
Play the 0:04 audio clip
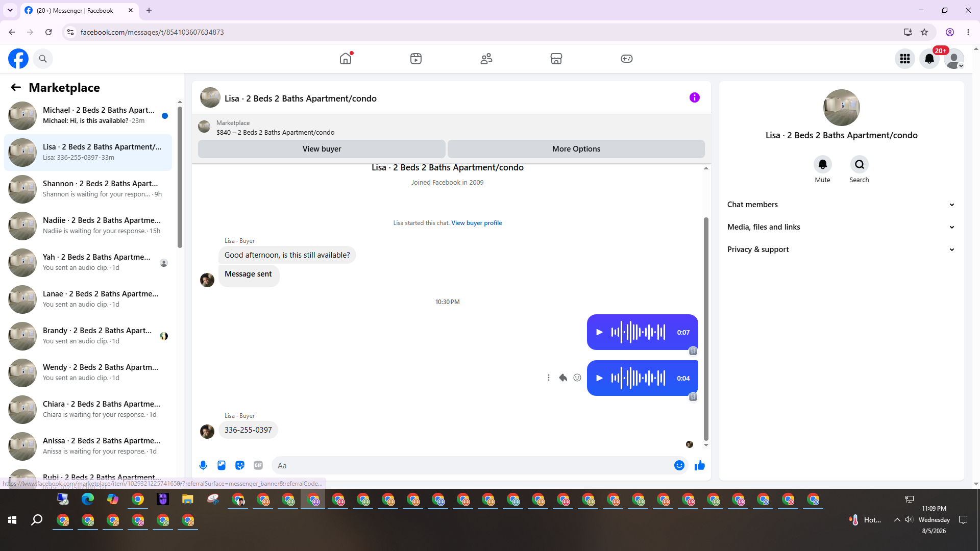pos(600,378)
